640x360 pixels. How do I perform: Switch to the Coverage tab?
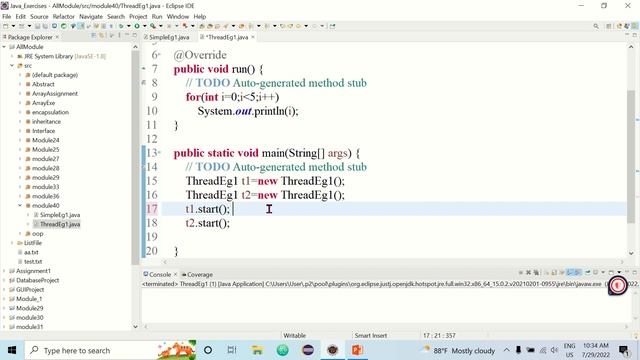click(x=197, y=274)
